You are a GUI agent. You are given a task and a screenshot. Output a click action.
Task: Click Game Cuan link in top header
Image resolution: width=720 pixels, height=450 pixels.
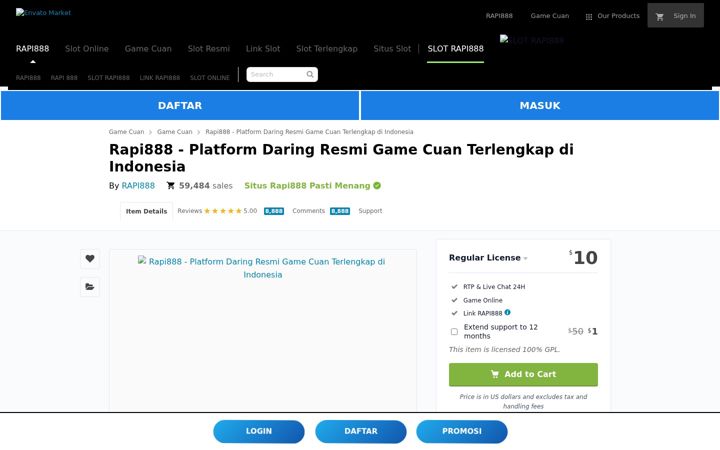[x=550, y=16]
